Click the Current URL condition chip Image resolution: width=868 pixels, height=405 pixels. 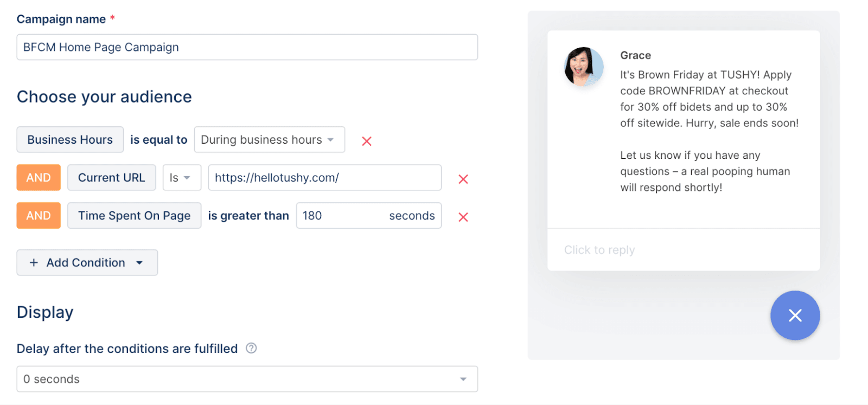click(x=112, y=177)
